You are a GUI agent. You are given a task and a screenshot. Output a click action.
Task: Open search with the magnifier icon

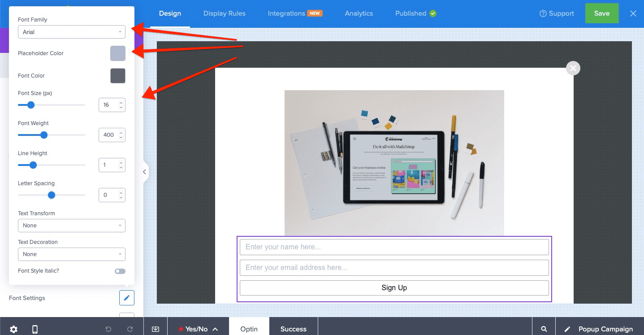coord(544,329)
